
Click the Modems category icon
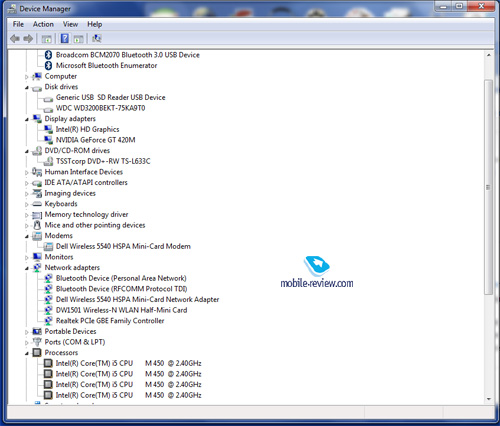click(37, 236)
